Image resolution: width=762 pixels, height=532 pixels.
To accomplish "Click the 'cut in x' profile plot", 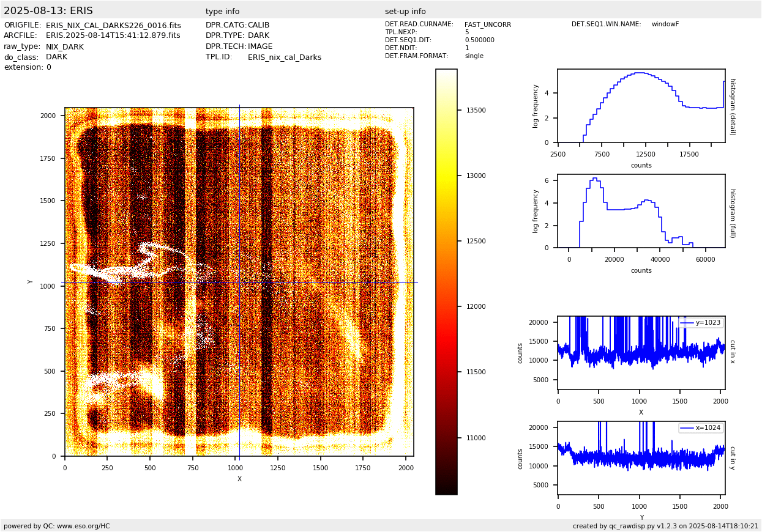I will click(641, 353).
